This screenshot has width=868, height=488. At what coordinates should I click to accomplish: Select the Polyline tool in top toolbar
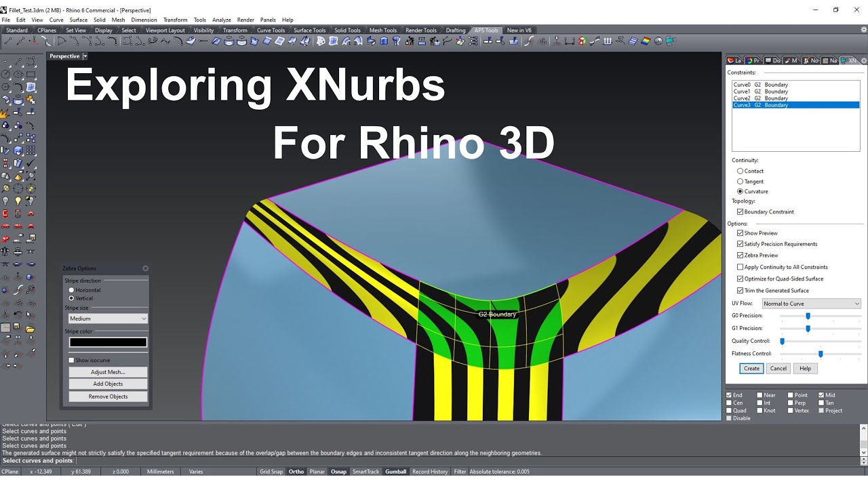pyautogui.click(x=21, y=41)
